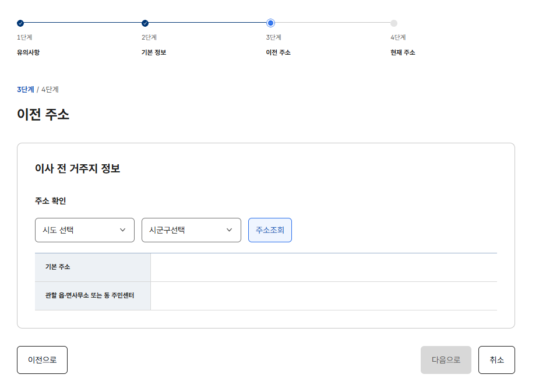
Task: Click the 주소 확인 label
Action: point(50,200)
